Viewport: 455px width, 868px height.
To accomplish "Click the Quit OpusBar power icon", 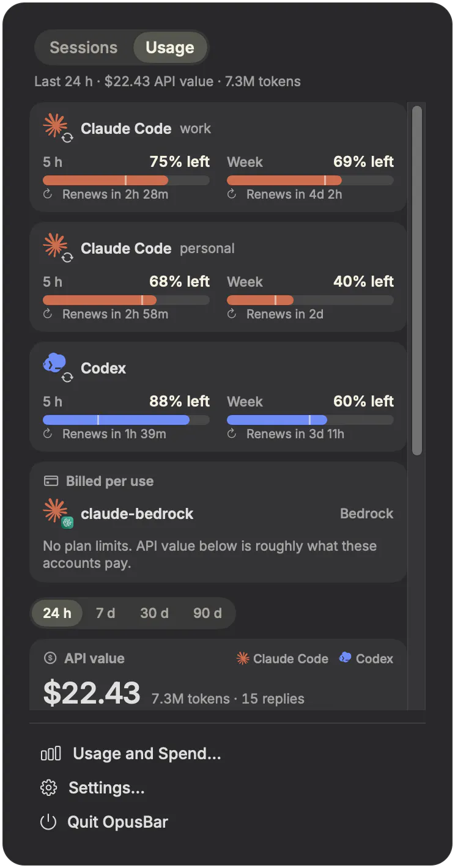I will click(48, 822).
